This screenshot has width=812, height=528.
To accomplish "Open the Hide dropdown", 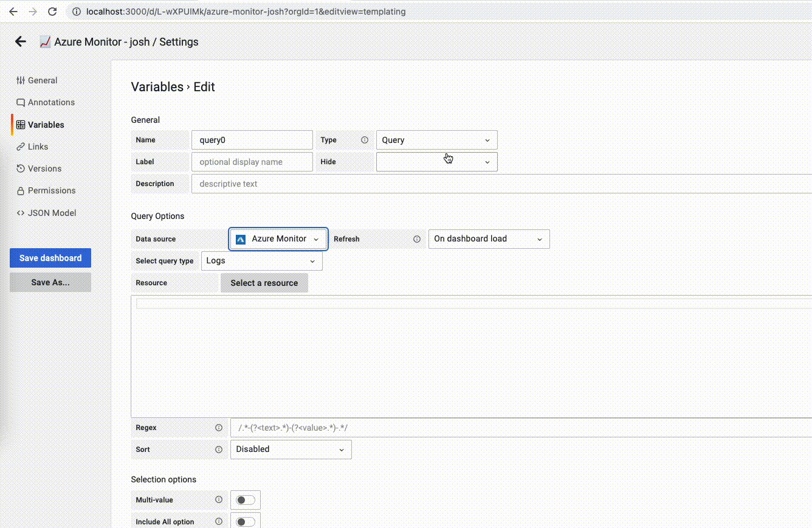I will [x=436, y=161].
